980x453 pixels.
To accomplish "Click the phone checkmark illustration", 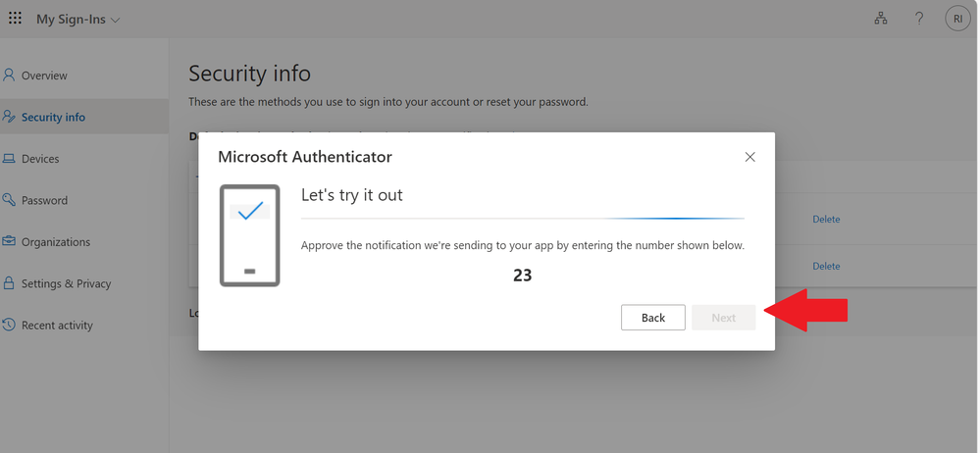I will point(250,235).
